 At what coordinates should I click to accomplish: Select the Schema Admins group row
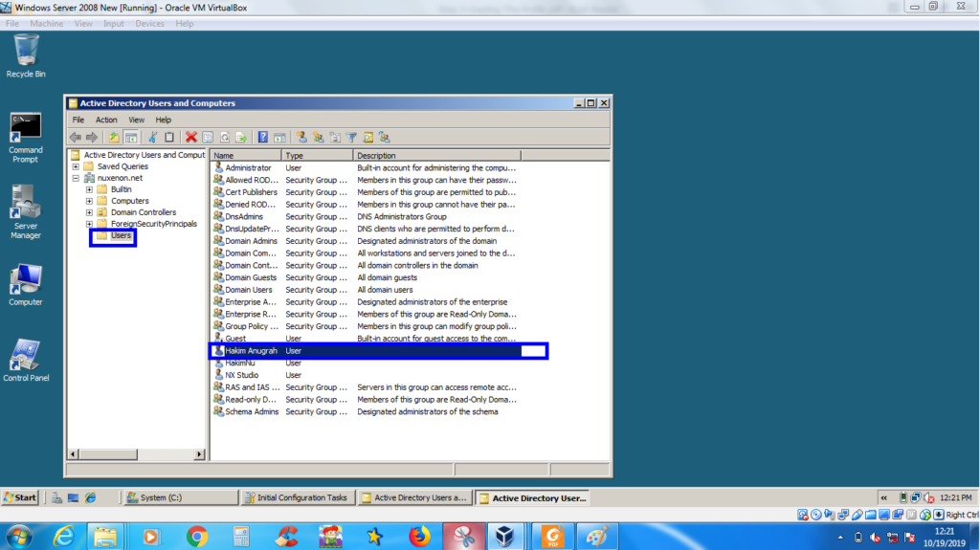pyautogui.click(x=367, y=412)
